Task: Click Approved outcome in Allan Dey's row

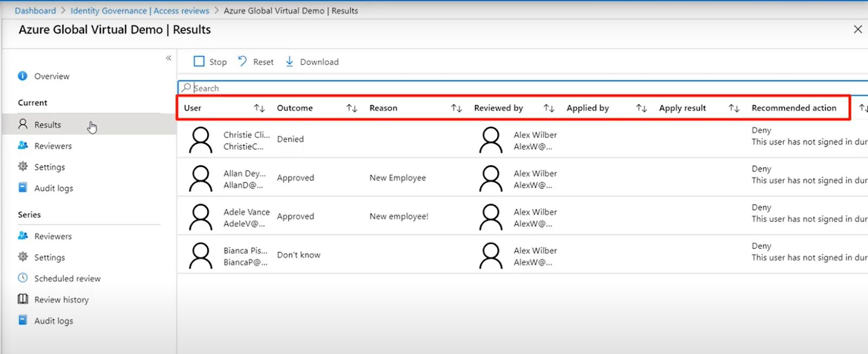Action: [x=295, y=178]
